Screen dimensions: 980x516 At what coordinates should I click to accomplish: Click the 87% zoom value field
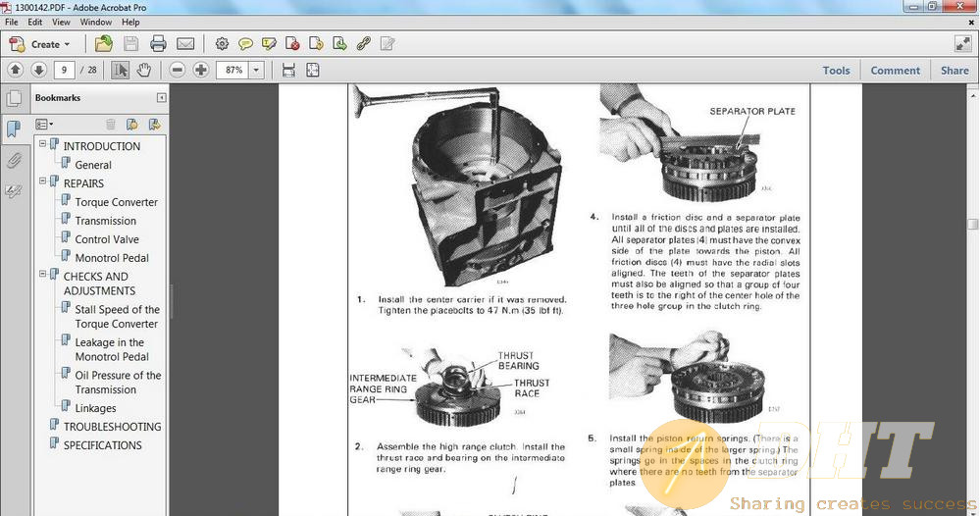click(x=233, y=70)
